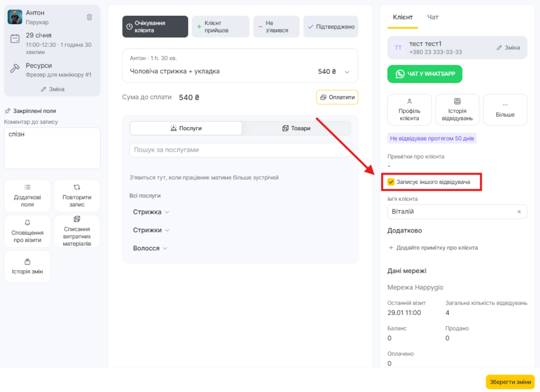
Task: Open Історія відвідувань button
Action: (457, 110)
